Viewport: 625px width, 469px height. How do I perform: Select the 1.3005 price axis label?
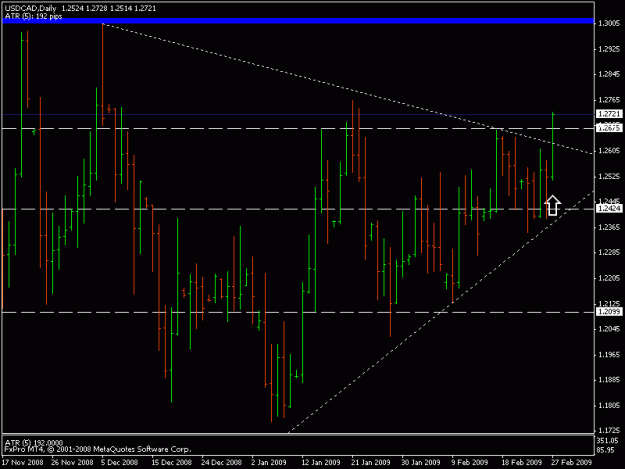tap(609, 23)
